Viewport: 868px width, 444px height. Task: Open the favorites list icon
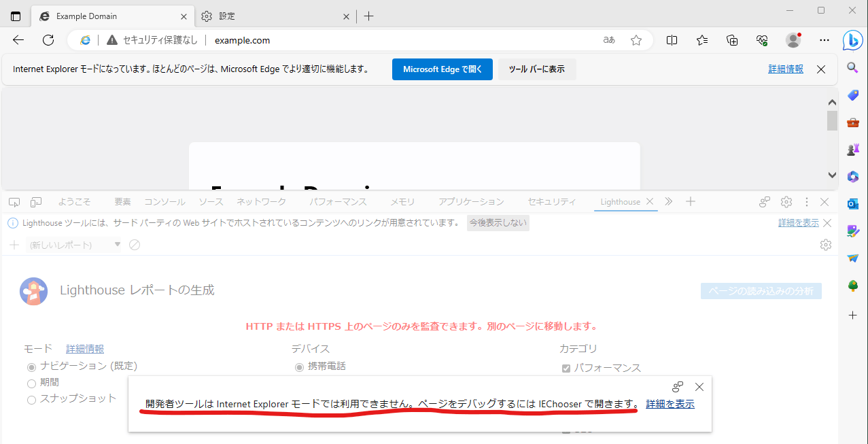click(702, 40)
